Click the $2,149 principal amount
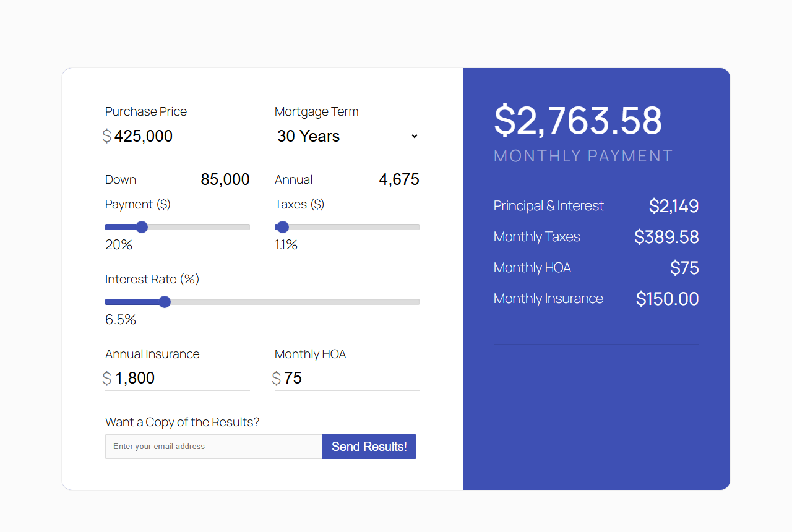The image size is (792, 532). coord(674,206)
